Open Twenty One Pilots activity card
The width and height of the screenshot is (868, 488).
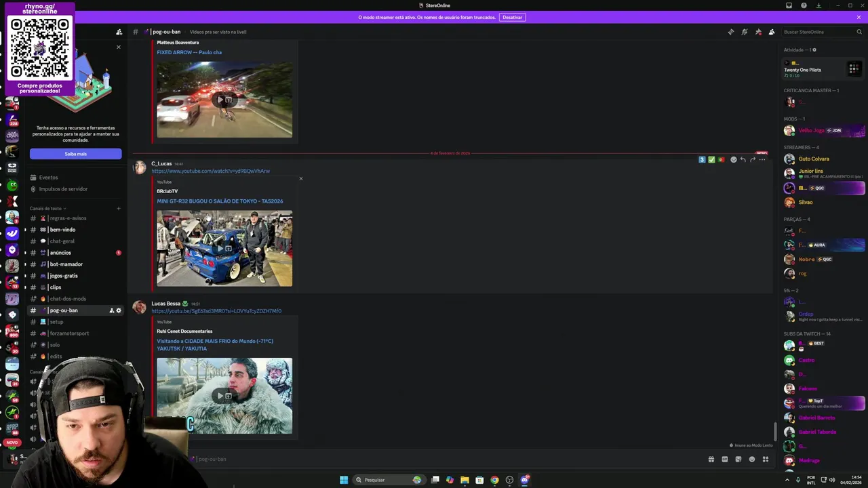pyautogui.click(x=823, y=68)
